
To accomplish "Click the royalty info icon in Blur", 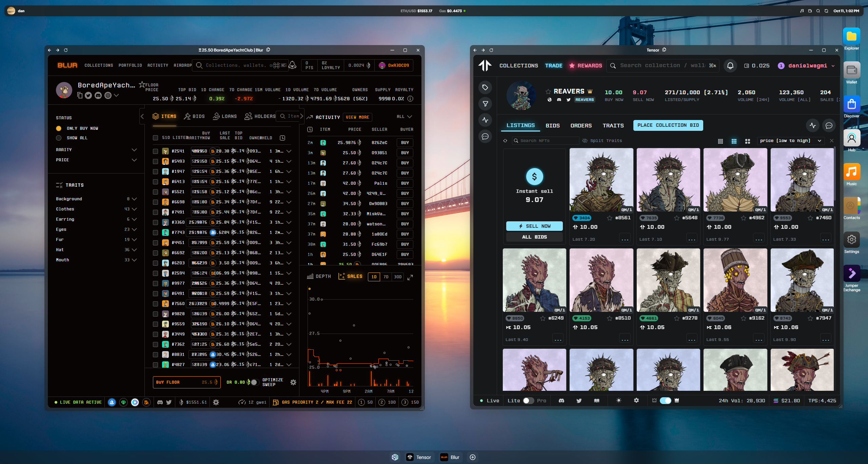I will click(410, 99).
